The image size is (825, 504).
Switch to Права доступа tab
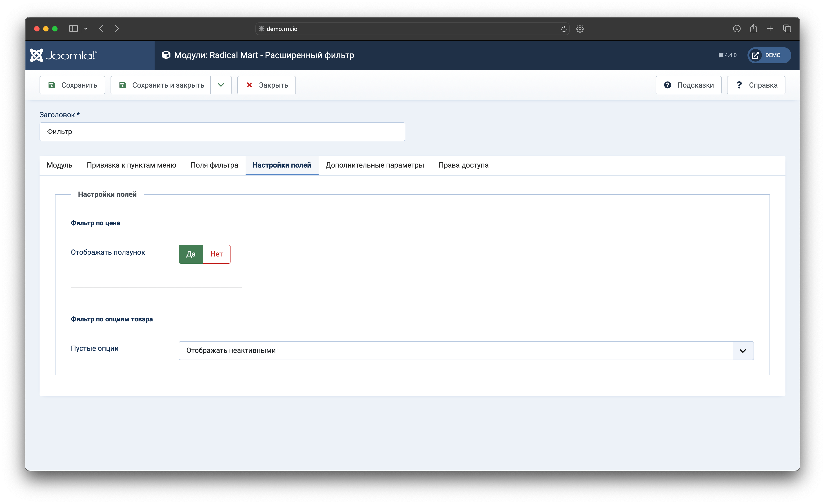pyautogui.click(x=464, y=165)
